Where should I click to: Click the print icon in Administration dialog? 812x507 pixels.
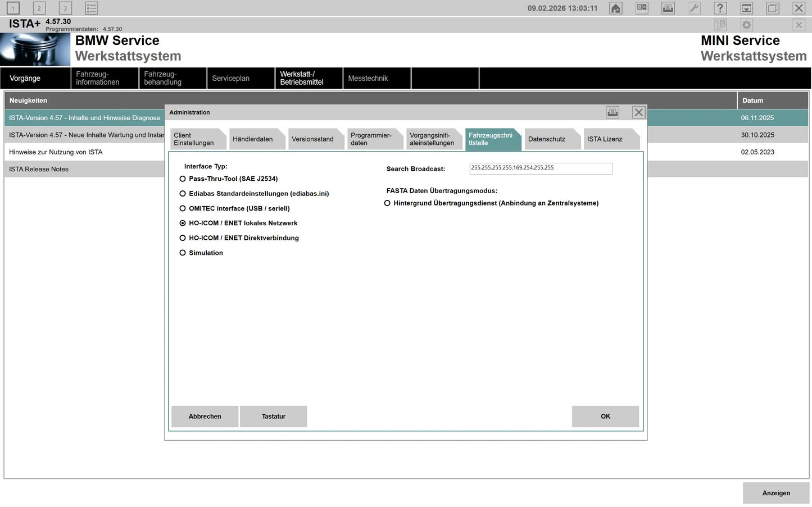click(613, 112)
